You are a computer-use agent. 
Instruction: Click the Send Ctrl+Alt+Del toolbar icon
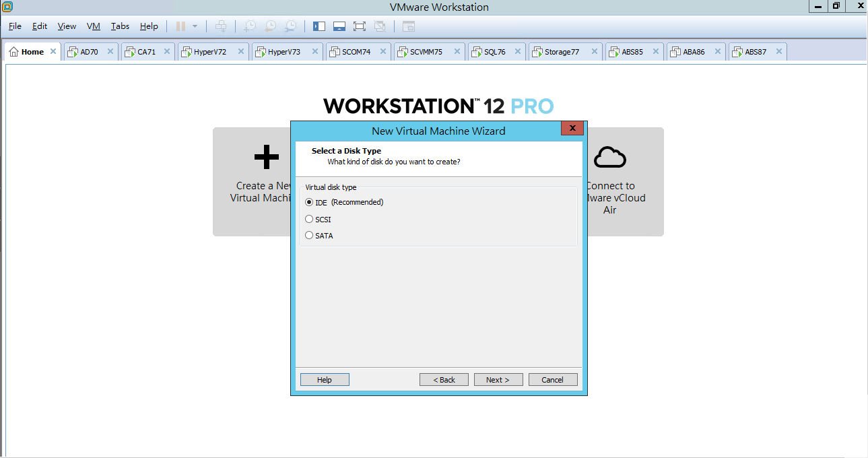[x=221, y=26]
